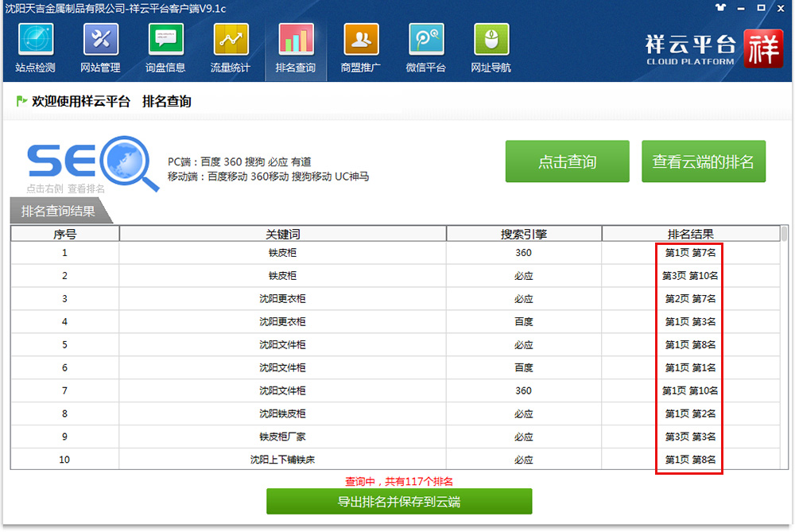This screenshot has width=795, height=532.
Task: Open the 网址导航 mouse icon
Action: tap(491, 39)
